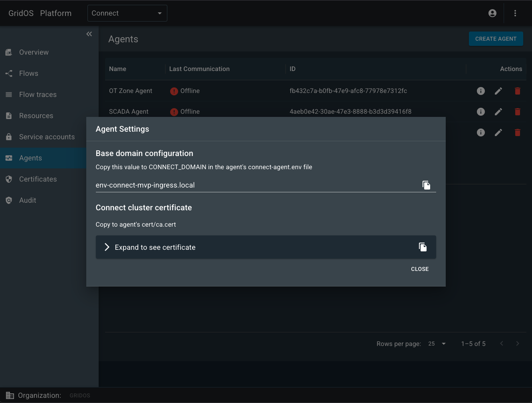Go to the previous table page
532x403 pixels.
(502, 344)
